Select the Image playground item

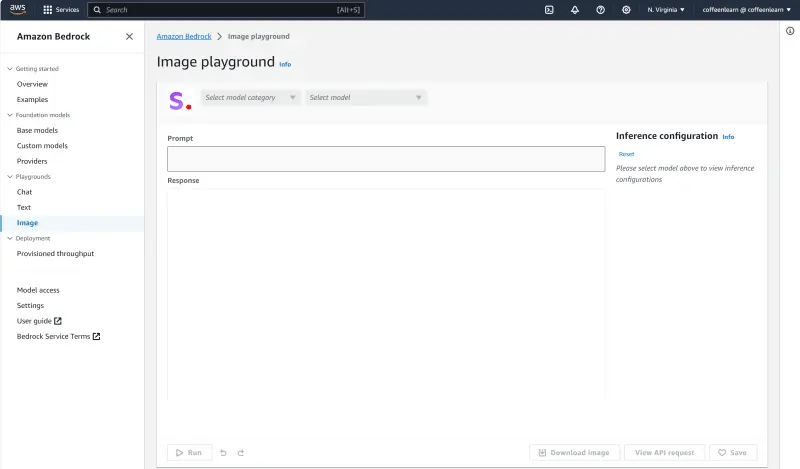click(27, 223)
